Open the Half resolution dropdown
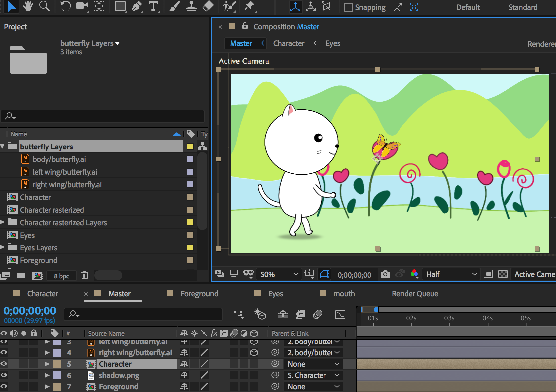 [x=451, y=274]
